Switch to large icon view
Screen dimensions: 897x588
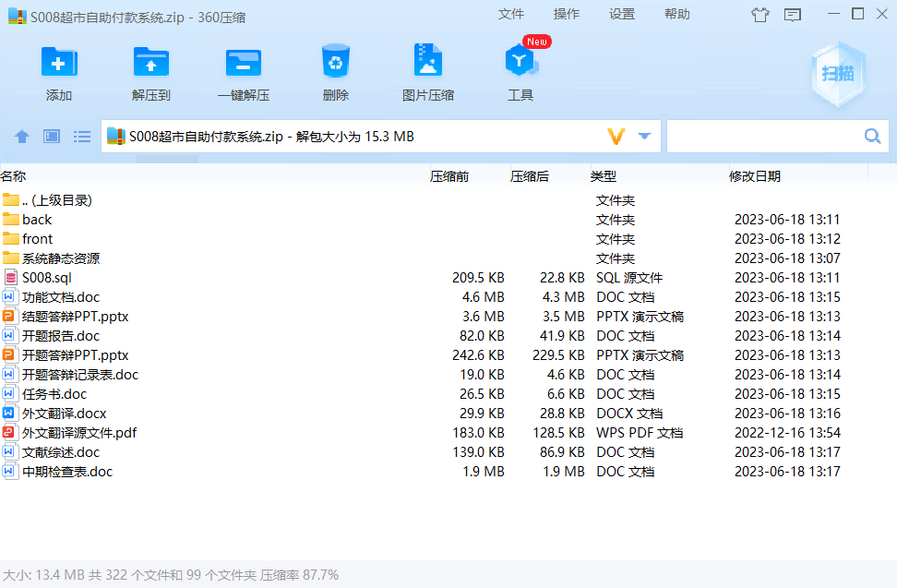point(52,136)
